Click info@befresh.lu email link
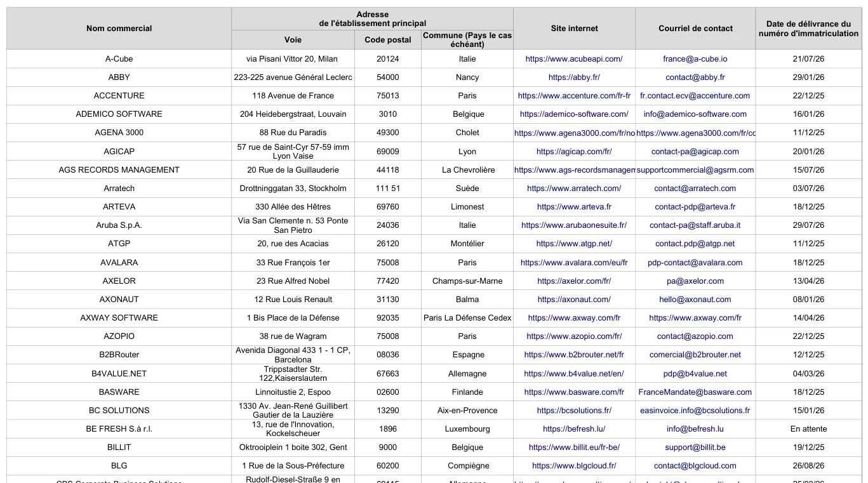 (x=695, y=429)
